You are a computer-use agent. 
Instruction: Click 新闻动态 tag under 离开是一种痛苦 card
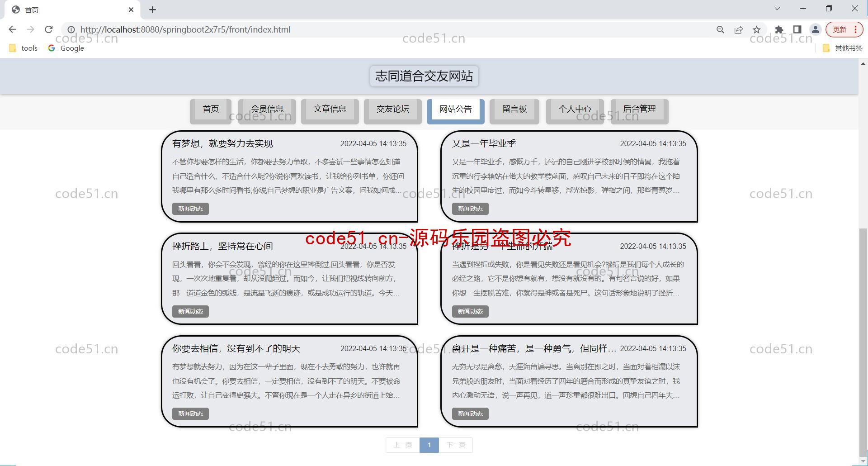pyautogui.click(x=470, y=414)
